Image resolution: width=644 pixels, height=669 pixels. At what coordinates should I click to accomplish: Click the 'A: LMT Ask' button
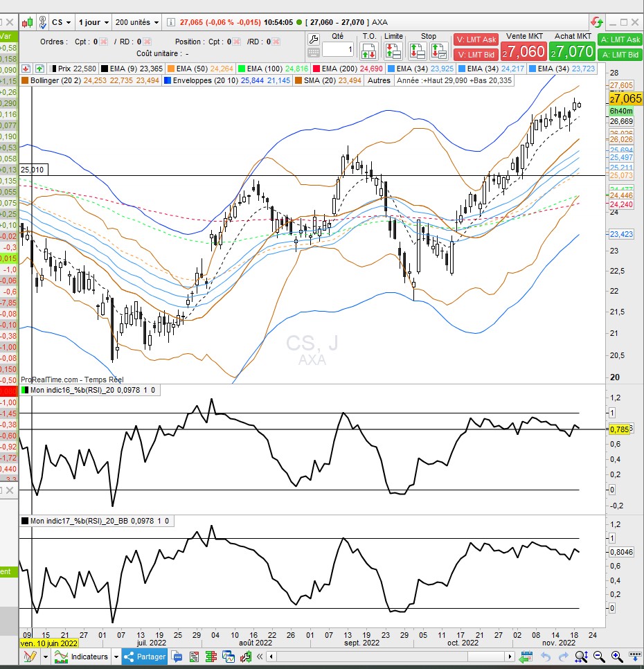pos(620,39)
